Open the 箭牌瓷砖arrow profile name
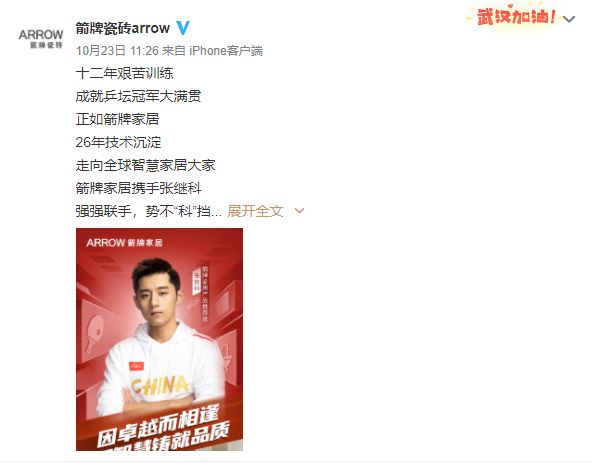The image size is (592, 465). pyautogui.click(x=123, y=28)
